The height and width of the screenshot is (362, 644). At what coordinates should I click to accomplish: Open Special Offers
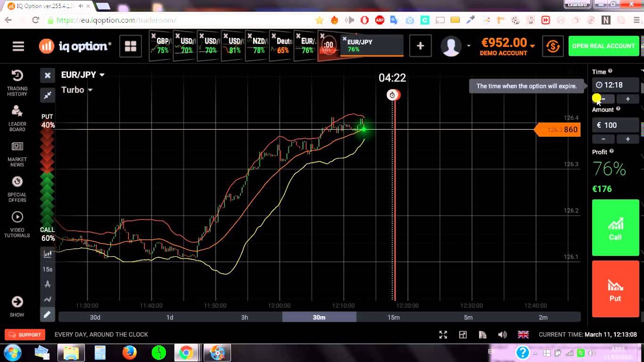17,189
